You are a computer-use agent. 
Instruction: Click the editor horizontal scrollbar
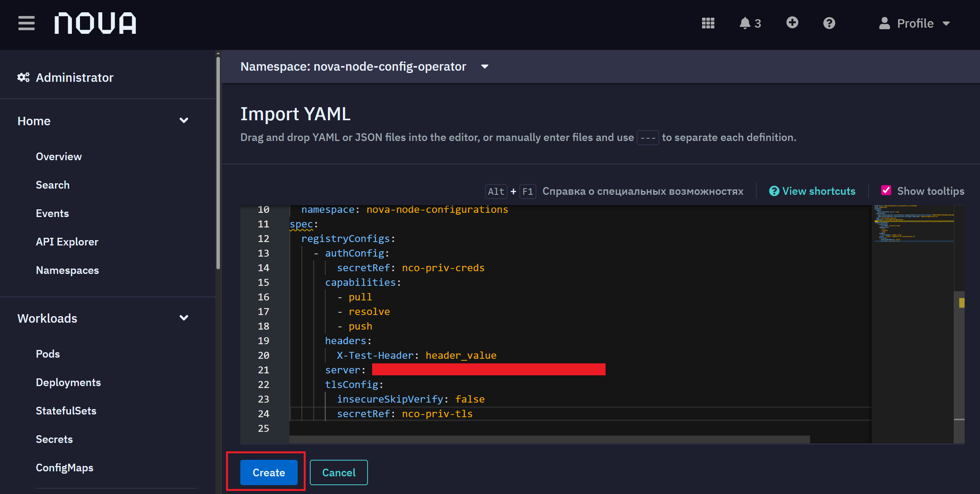[550, 439]
